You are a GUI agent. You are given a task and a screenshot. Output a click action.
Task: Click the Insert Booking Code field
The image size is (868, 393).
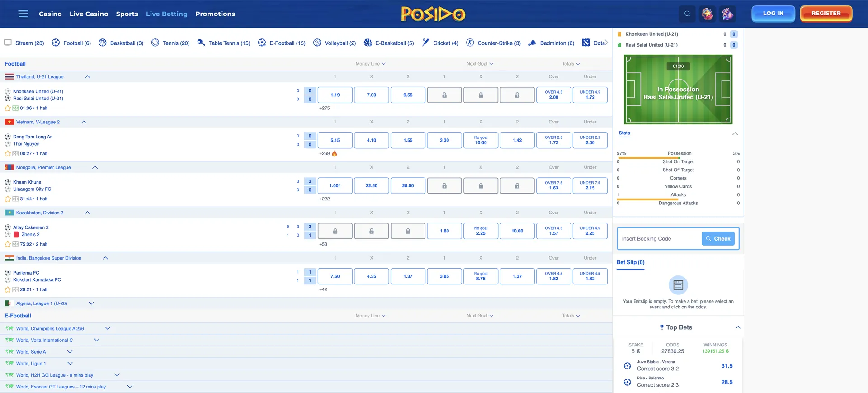coord(659,239)
